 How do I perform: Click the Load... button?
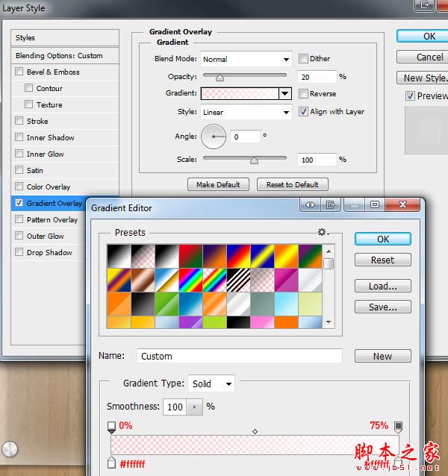[383, 286]
